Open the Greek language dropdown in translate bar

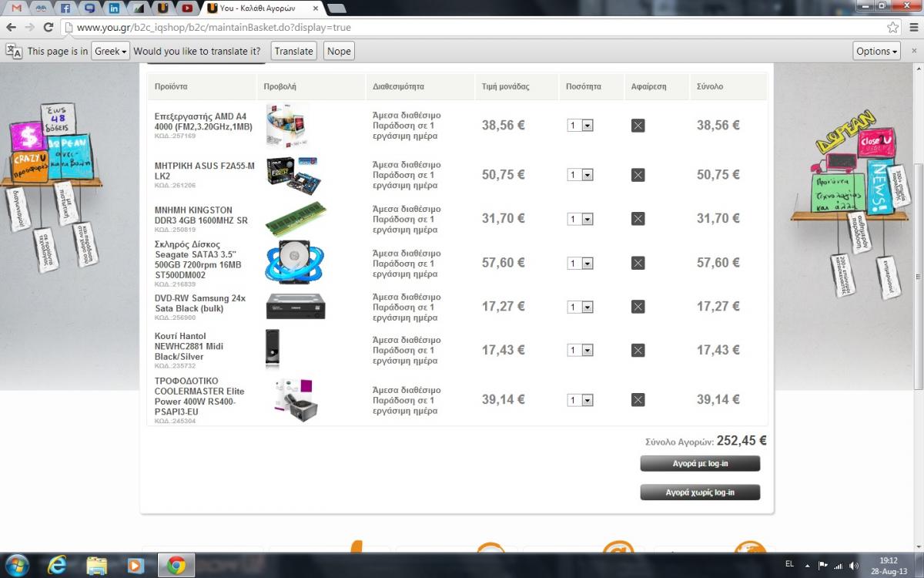110,52
